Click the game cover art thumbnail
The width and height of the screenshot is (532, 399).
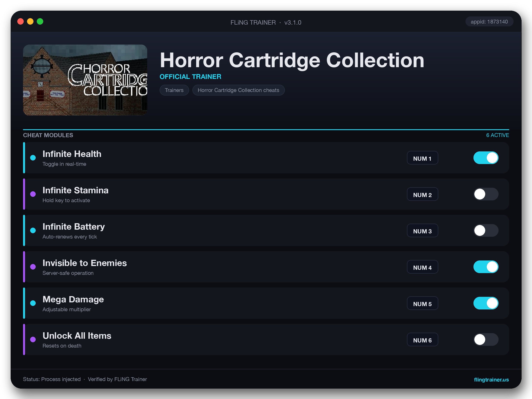[85, 80]
